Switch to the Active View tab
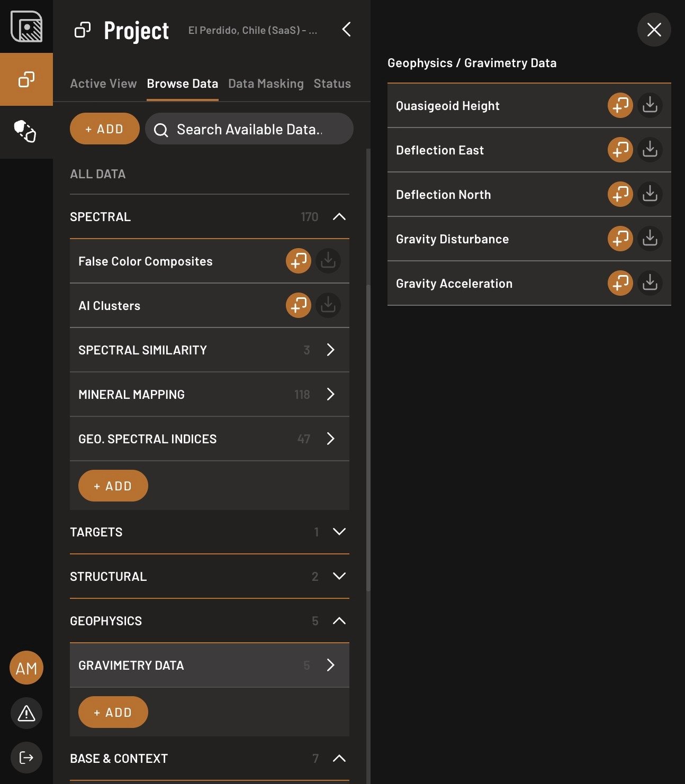 pyautogui.click(x=103, y=84)
